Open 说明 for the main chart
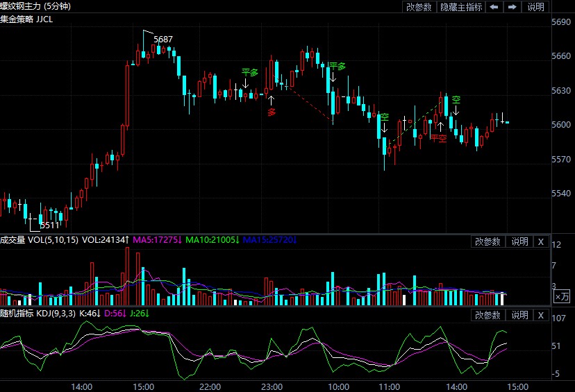Viewport: 575px width, 392px height. pyautogui.click(x=535, y=7)
